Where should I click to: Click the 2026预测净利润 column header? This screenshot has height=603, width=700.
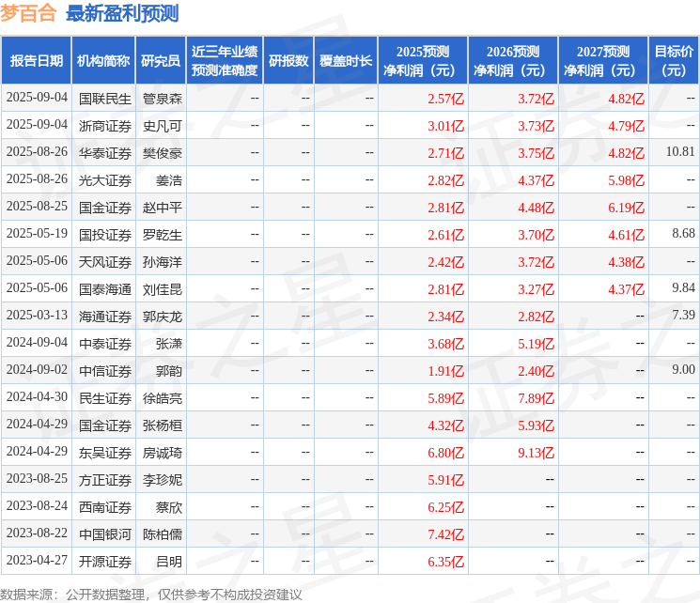point(513,60)
